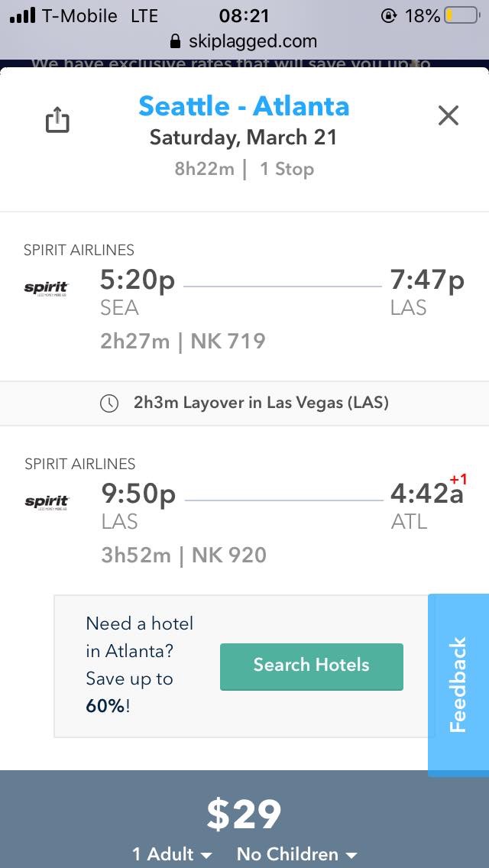The width and height of the screenshot is (489, 868).
Task: Tap the layover clock icon
Action: (109, 403)
